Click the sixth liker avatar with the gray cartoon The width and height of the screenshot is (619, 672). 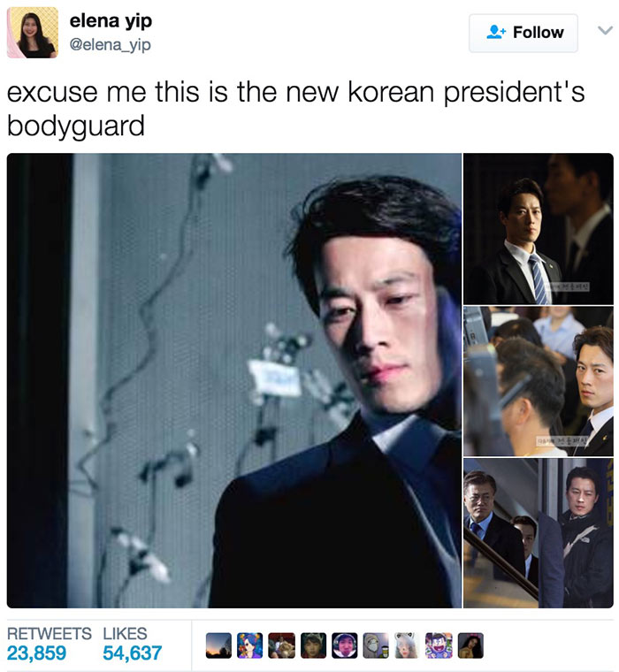point(377,645)
